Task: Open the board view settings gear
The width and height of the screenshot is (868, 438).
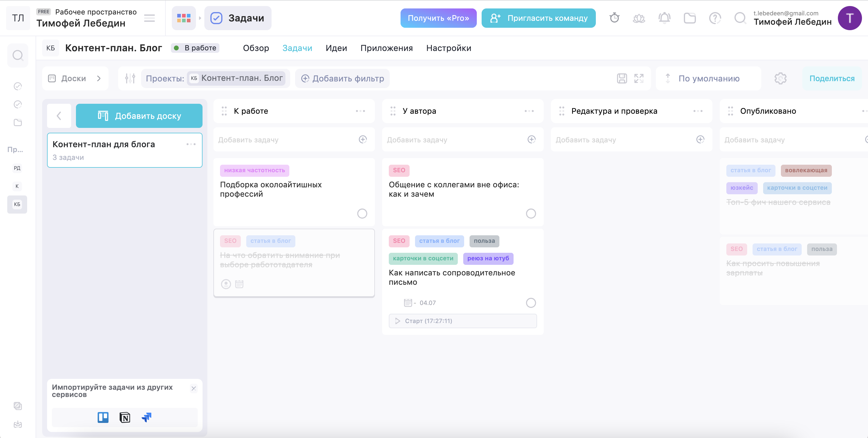Action: pyautogui.click(x=780, y=78)
